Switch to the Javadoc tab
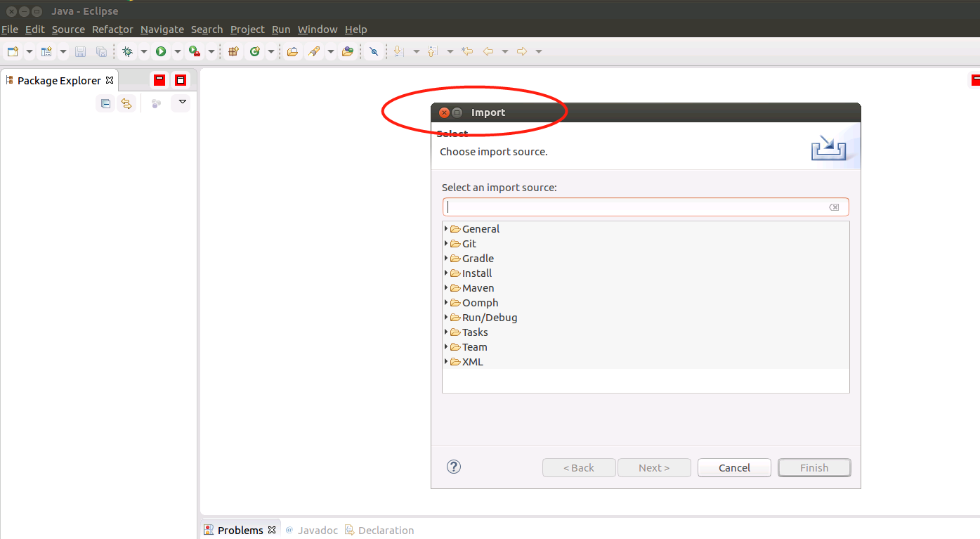980x539 pixels. click(312, 530)
